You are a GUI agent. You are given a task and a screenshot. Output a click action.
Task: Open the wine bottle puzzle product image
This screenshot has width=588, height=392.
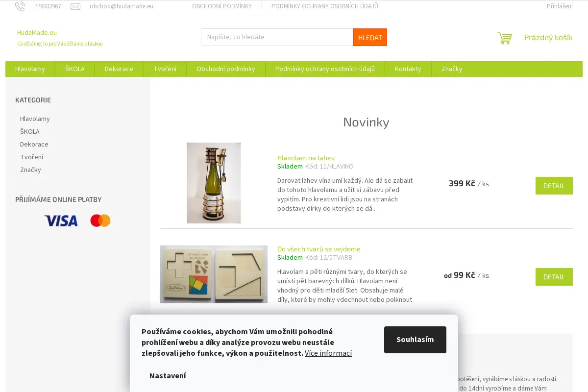(x=214, y=183)
